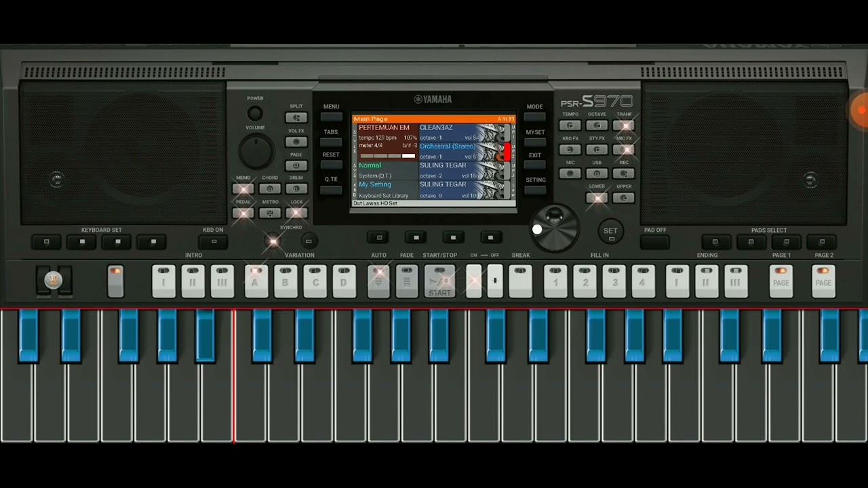The width and height of the screenshot is (868, 488).
Task: Click the STY FX button
Action: click(x=597, y=150)
